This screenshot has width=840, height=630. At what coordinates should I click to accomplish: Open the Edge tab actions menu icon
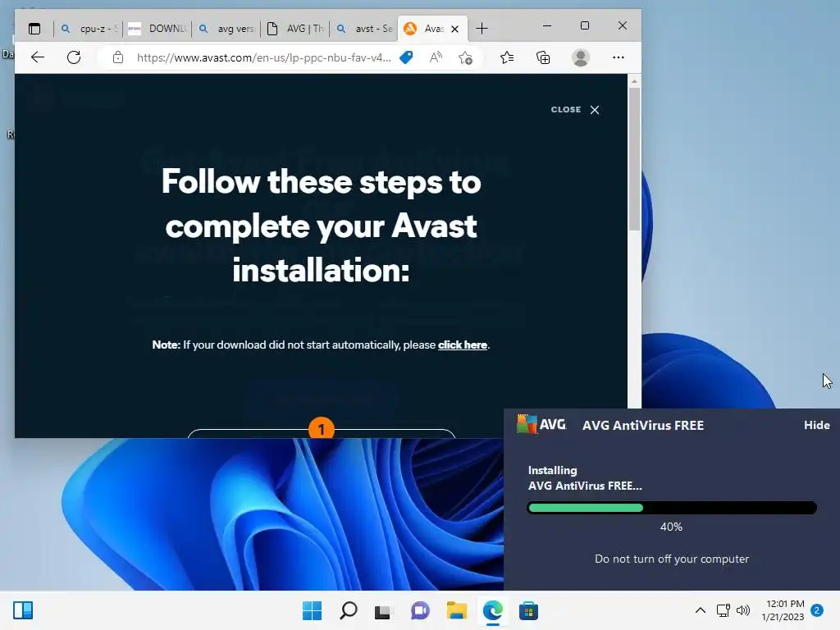pos(34,29)
